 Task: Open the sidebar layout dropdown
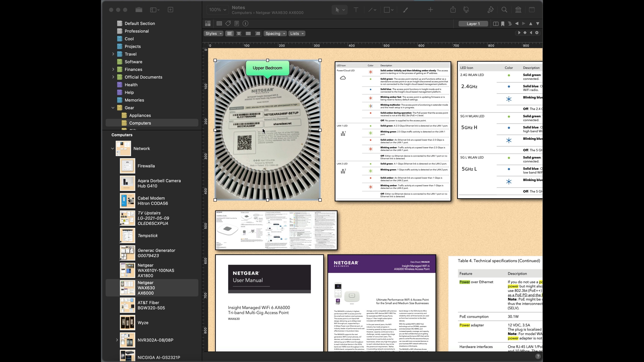pyautogui.click(x=155, y=10)
